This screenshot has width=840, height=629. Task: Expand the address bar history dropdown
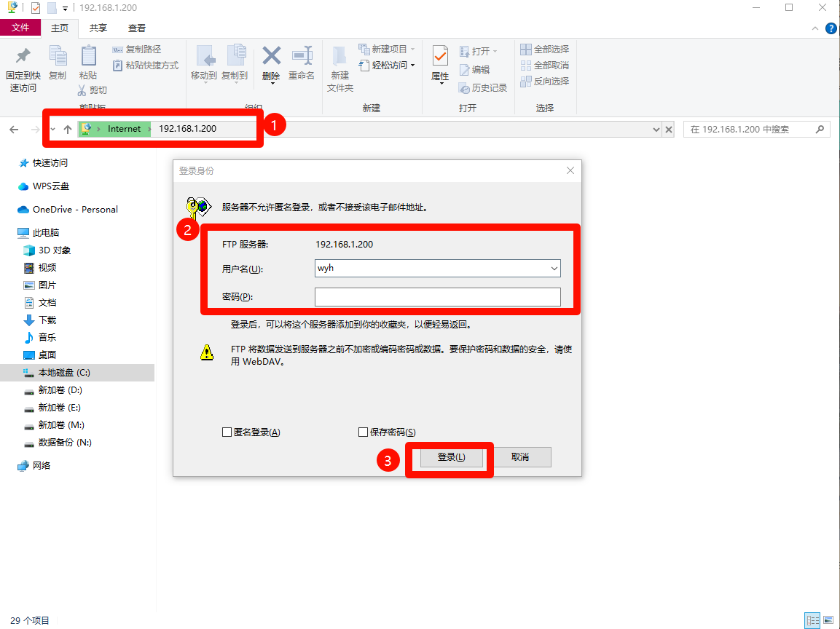pyautogui.click(x=656, y=130)
